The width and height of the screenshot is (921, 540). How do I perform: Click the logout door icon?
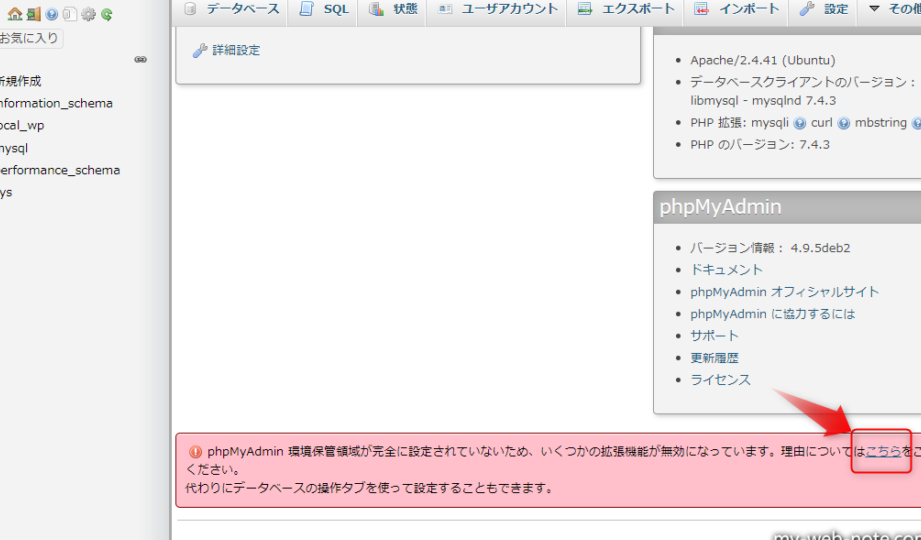[33, 14]
